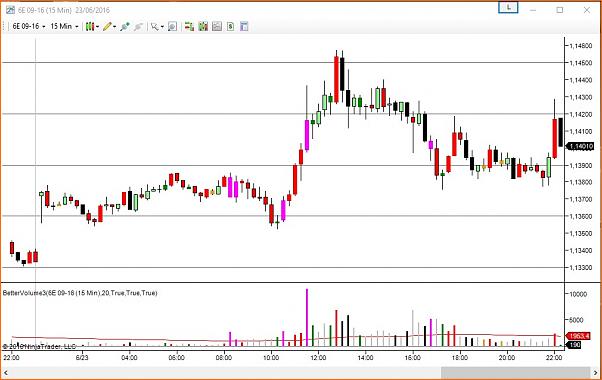602x380 pixels.
Task: Open the 6E 09-16 instrument selector
Action: [29, 26]
